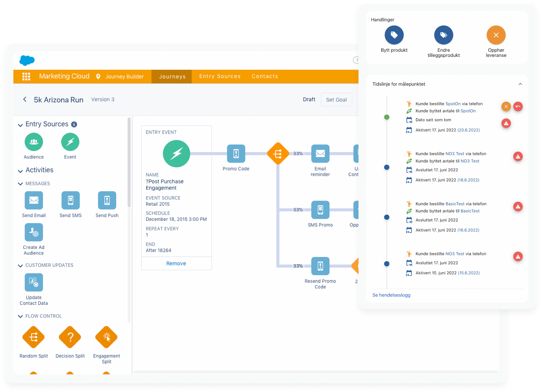
Task: Switch to the Contacts tab
Action: coord(265,76)
